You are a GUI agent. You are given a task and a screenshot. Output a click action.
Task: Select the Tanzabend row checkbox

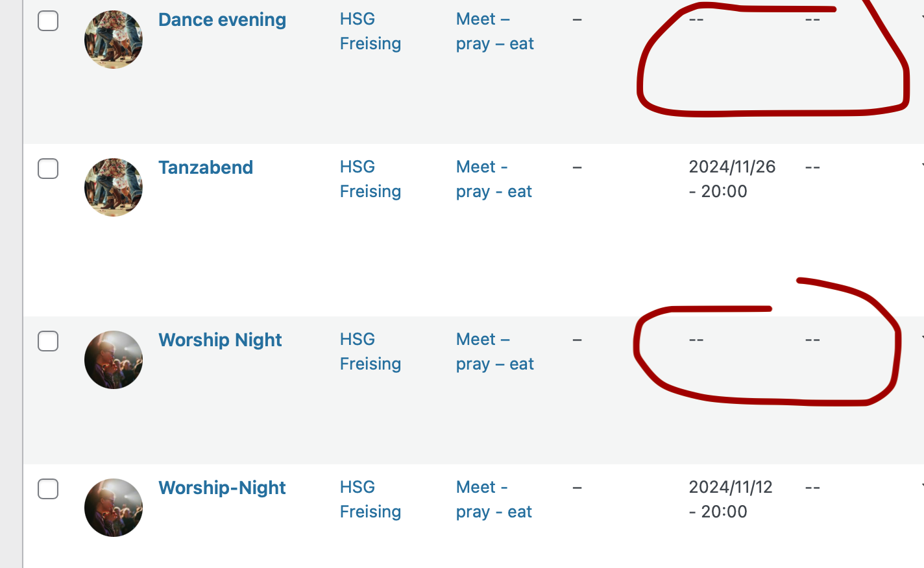[48, 169]
